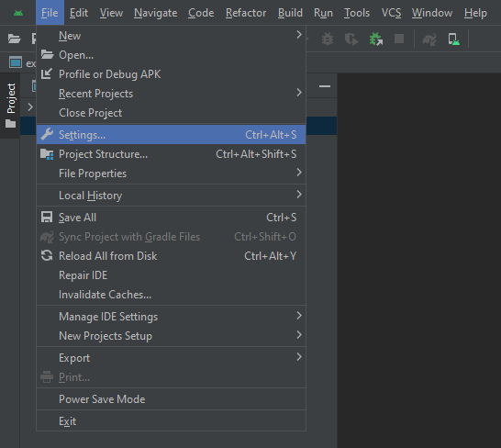
Task: Open the Device Manager phone icon
Action: tap(453, 39)
